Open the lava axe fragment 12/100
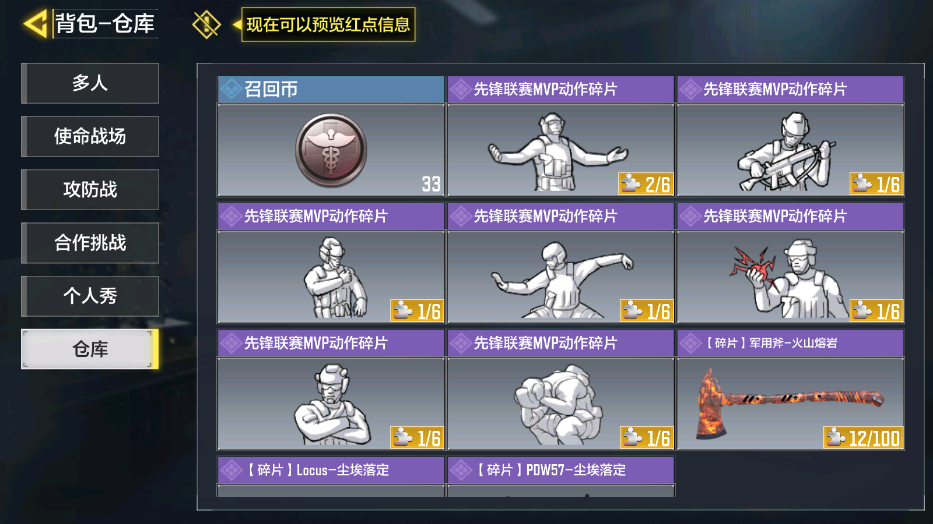The width and height of the screenshot is (933, 524). [790, 390]
